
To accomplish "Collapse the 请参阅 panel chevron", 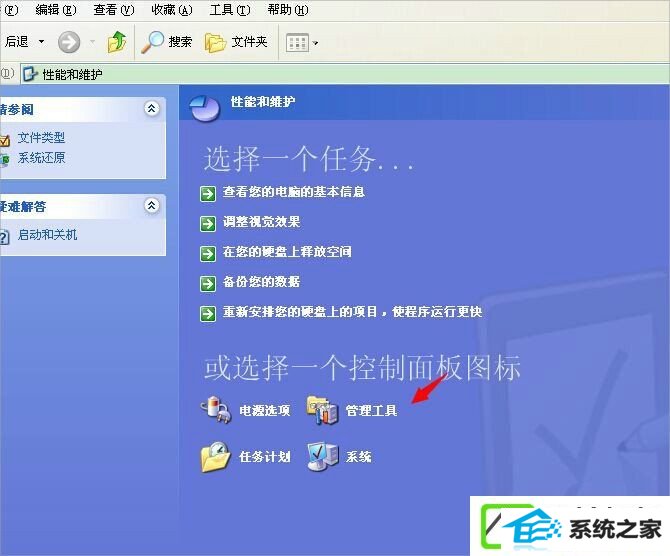I will tap(152, 109).
